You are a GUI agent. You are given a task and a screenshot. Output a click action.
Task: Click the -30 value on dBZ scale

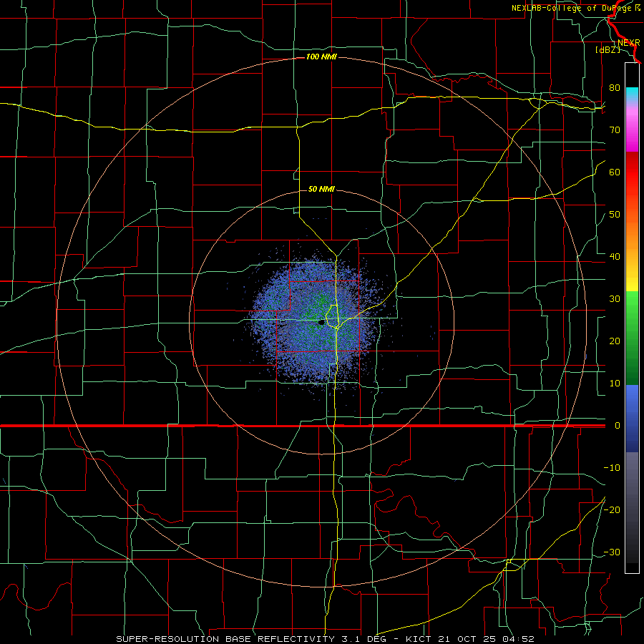coord(612,552)
